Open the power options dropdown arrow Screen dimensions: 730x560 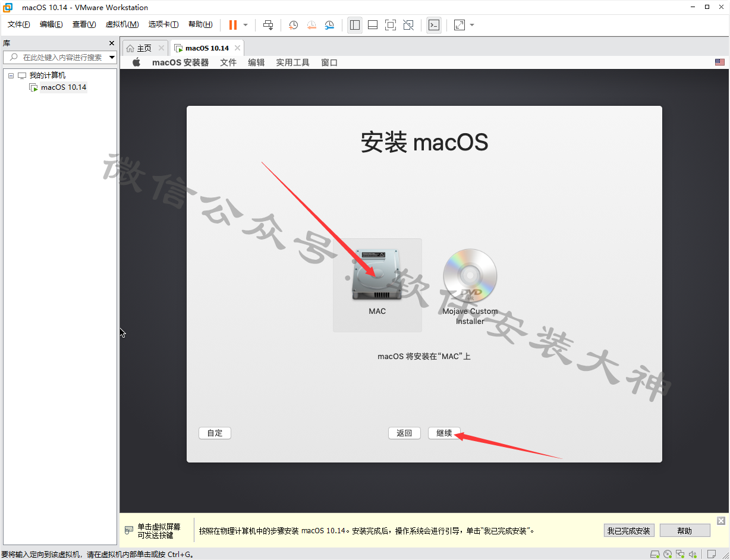246,25
